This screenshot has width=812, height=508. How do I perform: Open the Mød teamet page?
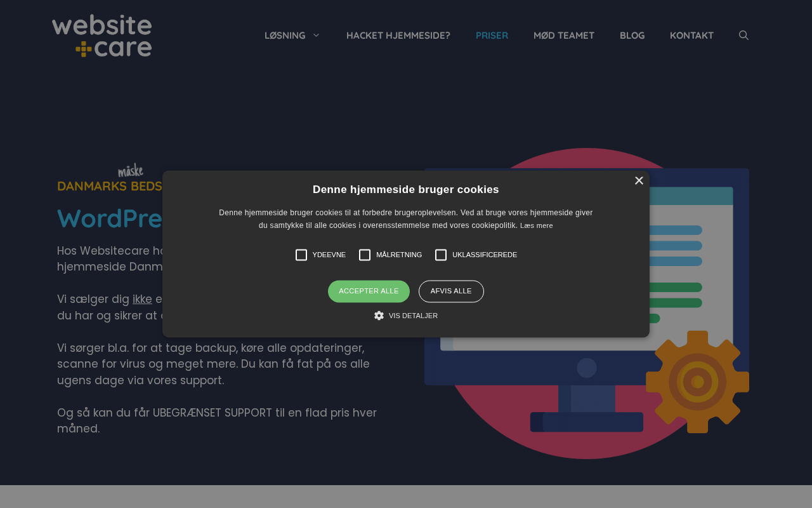564,36
